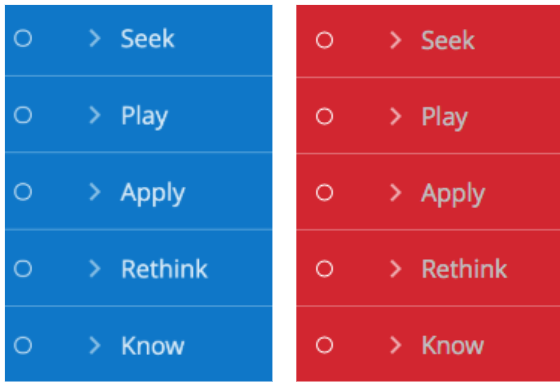
Task: Toggle the circle next to Know in blue panel
Action: point(23,345)
